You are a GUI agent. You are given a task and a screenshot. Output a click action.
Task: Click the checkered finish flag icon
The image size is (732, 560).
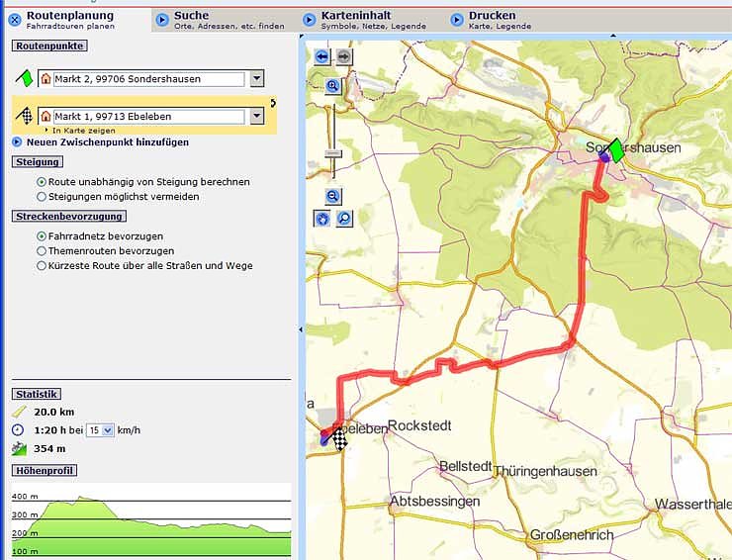tap(25, 117)
